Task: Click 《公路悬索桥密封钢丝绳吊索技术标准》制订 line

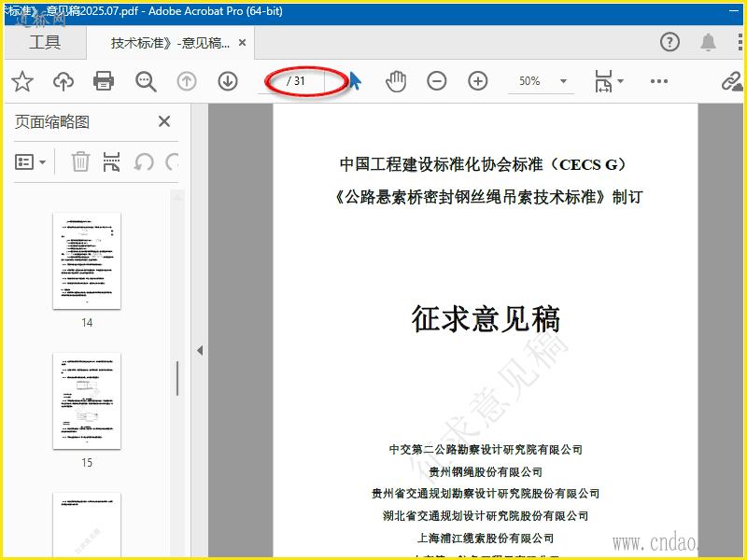Action: [488, 197]
